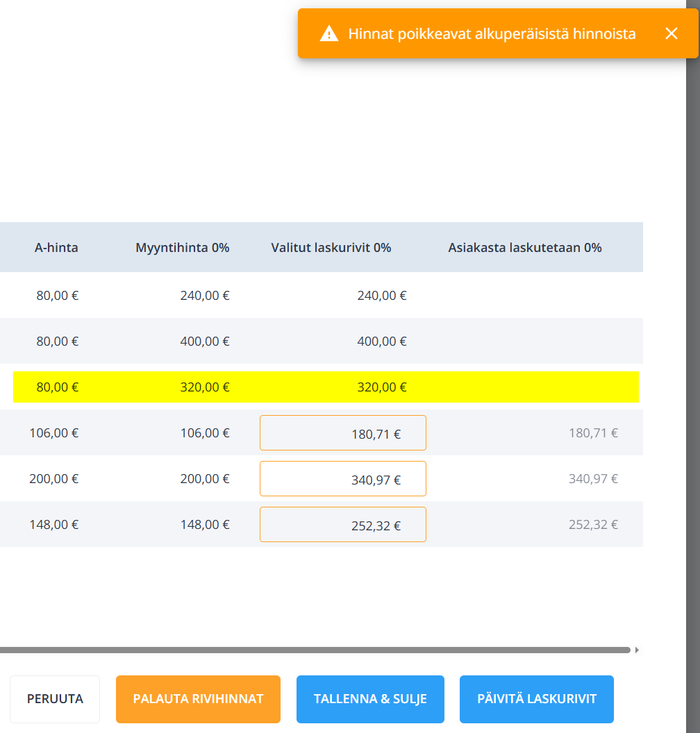This screenshot has width=700, height=733.
Task: Edit the 252,32 € invoice row field
Action: [343, 525]
